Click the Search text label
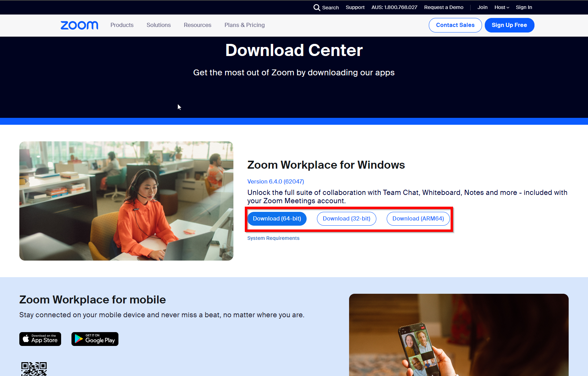The height and width of the screenshot is (376, 588). [330, 8]
